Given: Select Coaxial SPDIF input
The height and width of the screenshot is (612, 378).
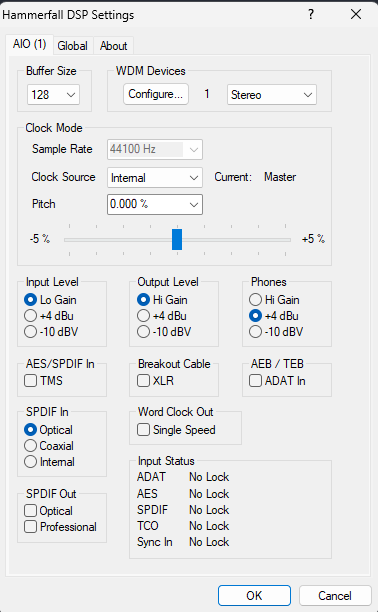Looking at the screenshot, I should tap(49, 446).
